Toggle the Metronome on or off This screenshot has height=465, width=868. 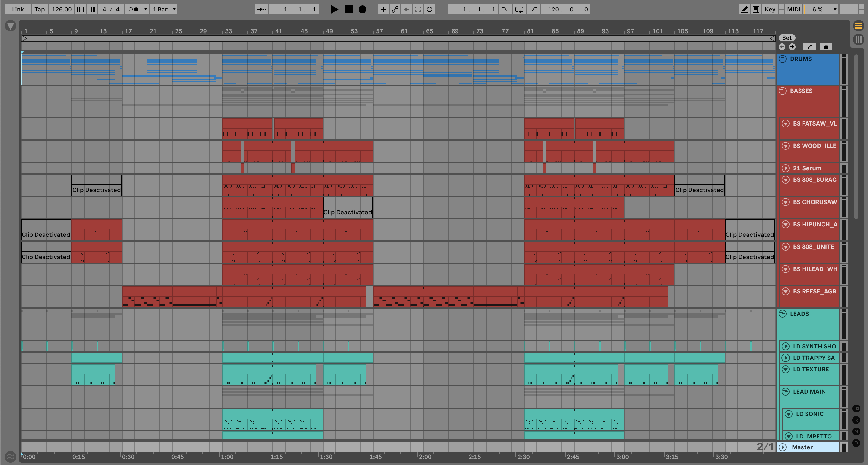[x=134, y=9]
